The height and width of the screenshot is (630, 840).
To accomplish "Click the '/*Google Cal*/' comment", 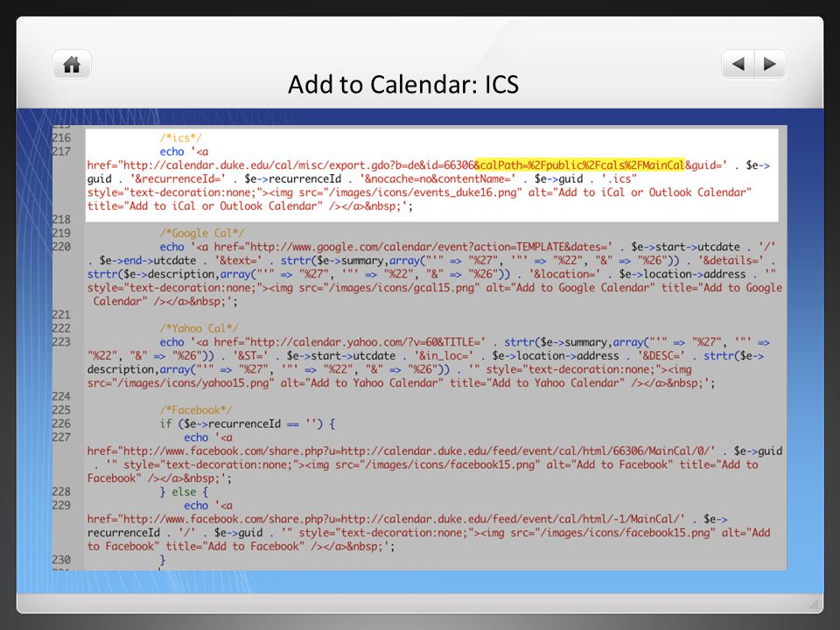I will [202, 233].
